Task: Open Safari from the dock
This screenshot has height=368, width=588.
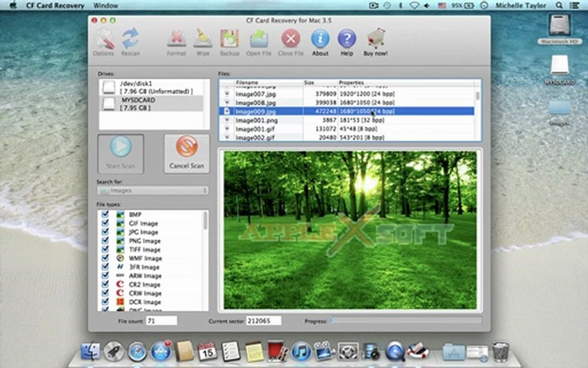Action: tap(137, 352)
